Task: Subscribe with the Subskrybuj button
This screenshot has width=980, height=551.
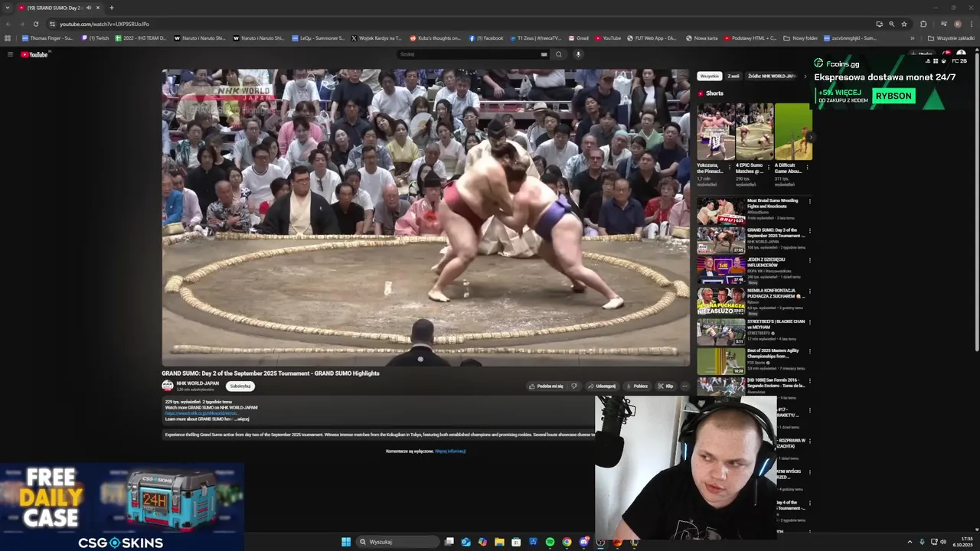Action: coord(240,386)
